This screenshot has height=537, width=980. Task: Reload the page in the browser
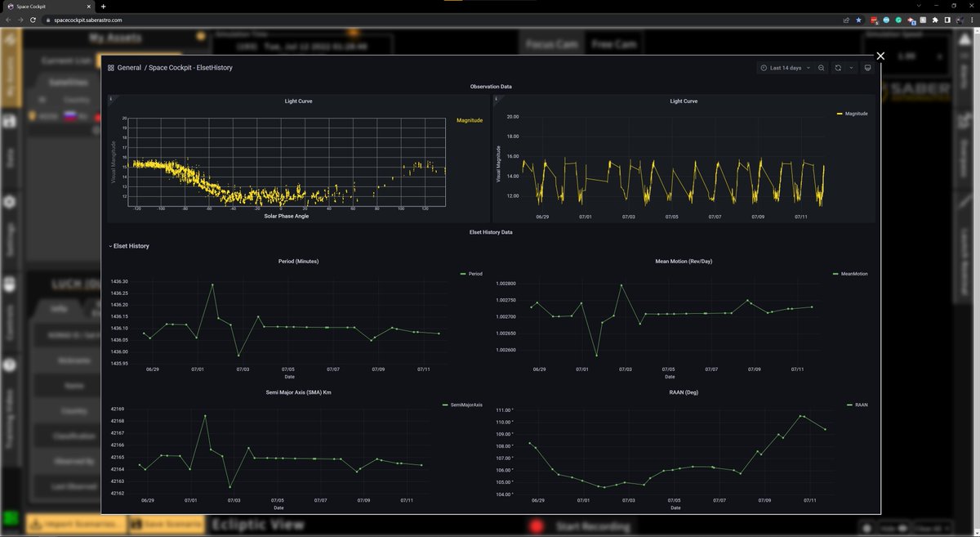coord(33,20)
